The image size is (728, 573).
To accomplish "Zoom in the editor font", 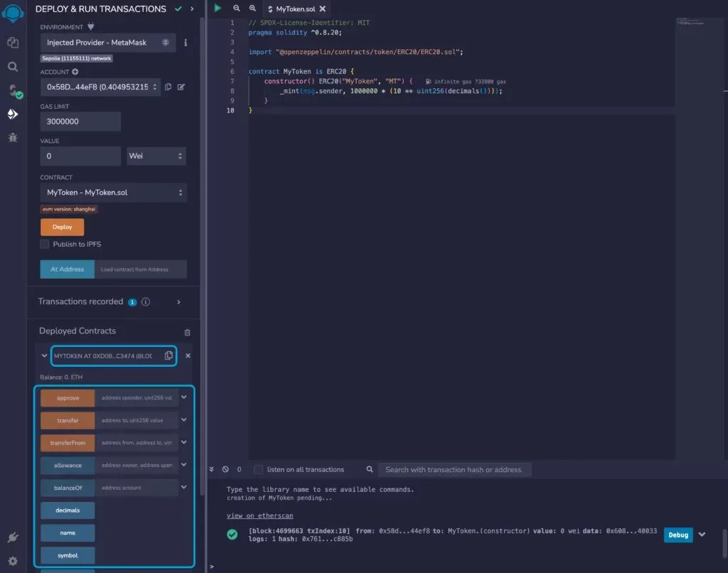I will [252, 9].
